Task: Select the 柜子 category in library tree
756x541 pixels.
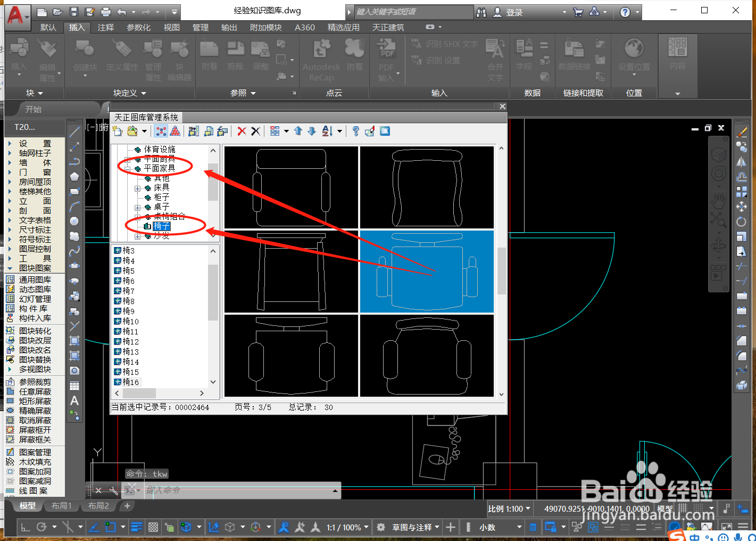Action: tap(162, 198)
